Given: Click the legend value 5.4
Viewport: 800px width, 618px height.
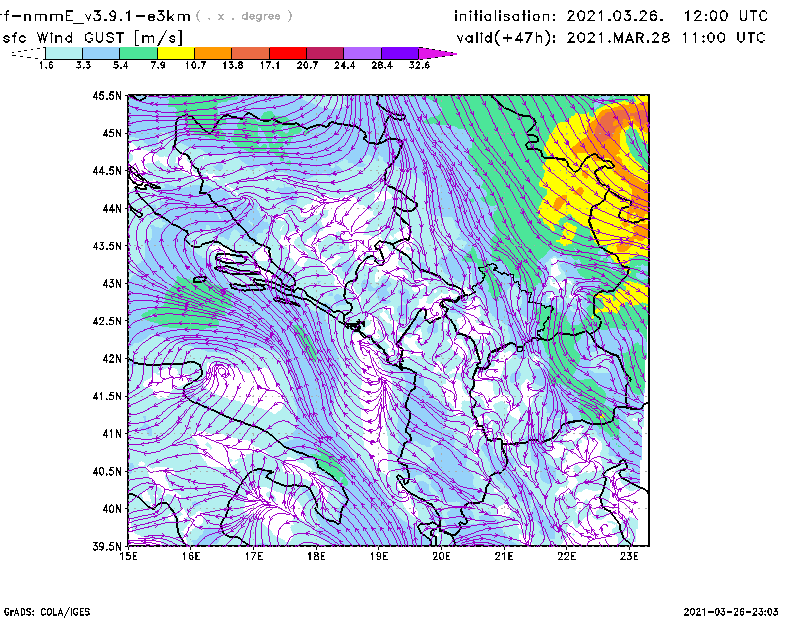Looking at the screenshot, I should pos(120,65).
